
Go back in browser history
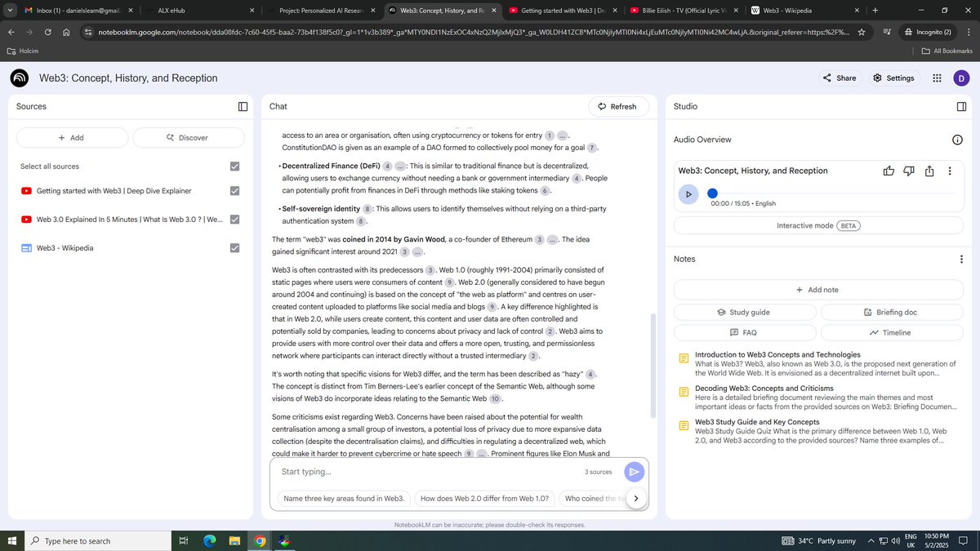11,32
